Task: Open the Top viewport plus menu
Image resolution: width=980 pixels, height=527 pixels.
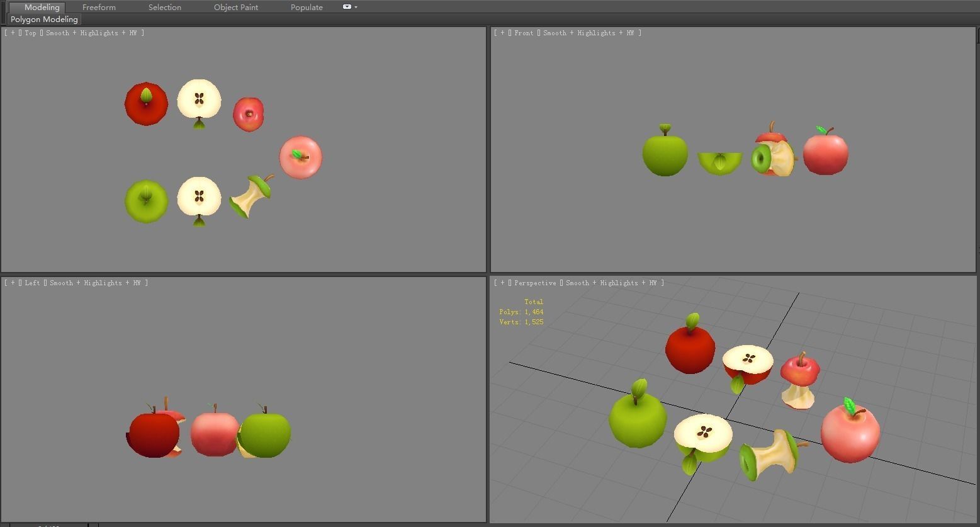Action: pyautogui.click(x=13, y=33)
